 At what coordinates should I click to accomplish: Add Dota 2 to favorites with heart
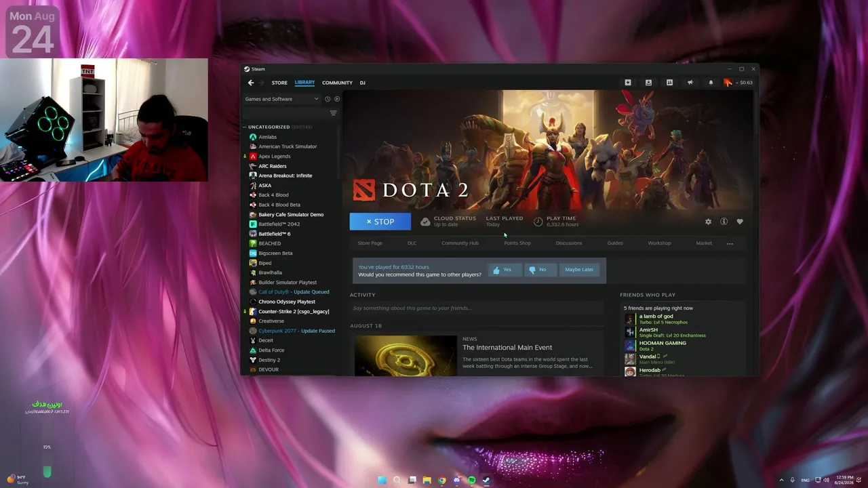tap(740, 222)
